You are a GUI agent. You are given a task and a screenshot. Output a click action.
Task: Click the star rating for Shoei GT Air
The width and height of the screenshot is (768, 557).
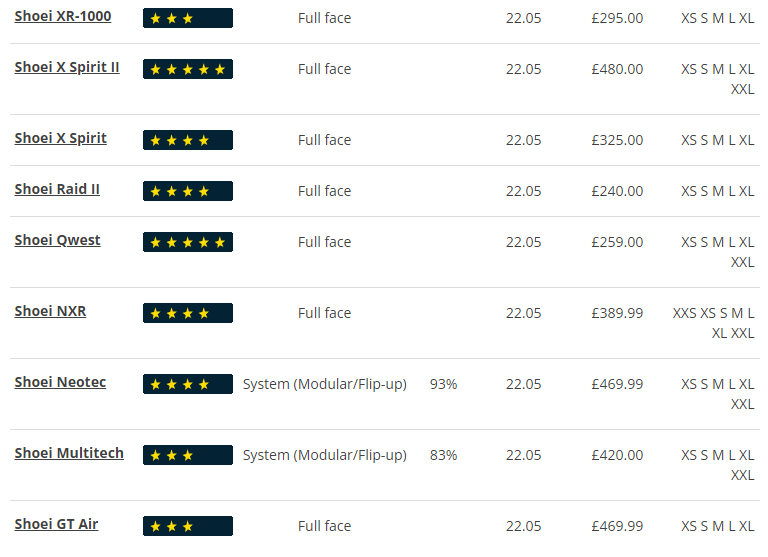[x=188, y=526]
